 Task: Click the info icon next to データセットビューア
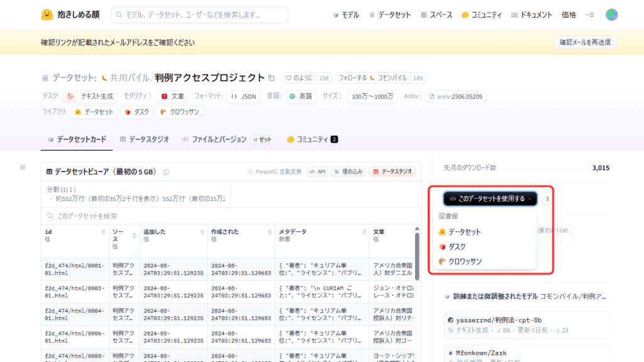(x=166, y=172)
